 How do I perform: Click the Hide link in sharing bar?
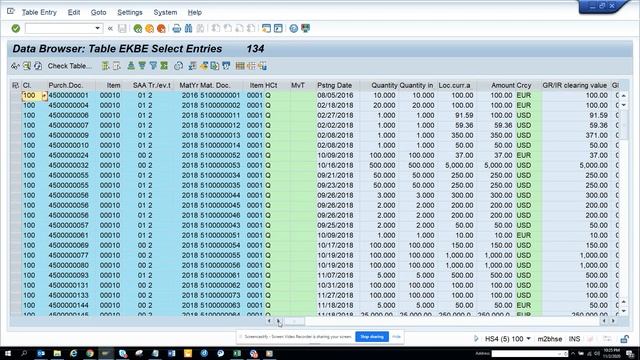click(396, 337)
